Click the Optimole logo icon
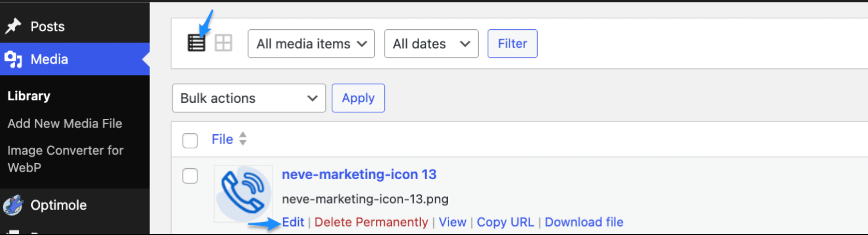Screen dimensions: 868x235 (13, 205)
